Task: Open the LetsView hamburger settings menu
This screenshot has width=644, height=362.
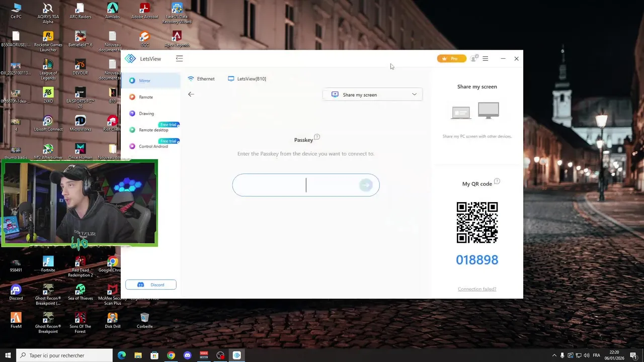Action: [x=486, y=59]
